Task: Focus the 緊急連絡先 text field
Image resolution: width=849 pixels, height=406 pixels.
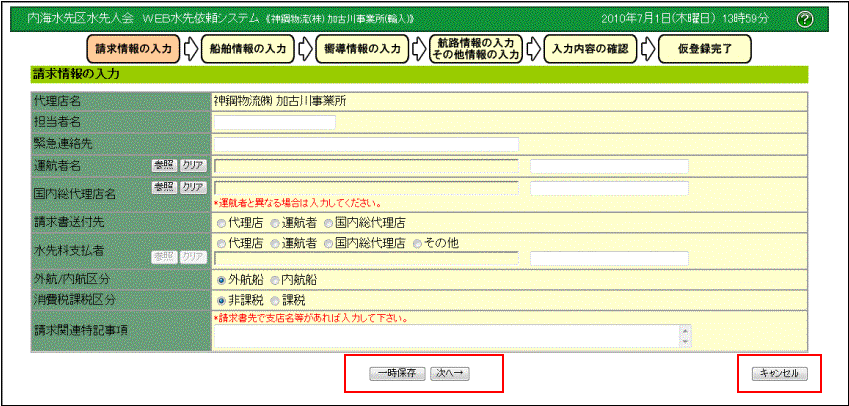Action: tap(365, 144)
